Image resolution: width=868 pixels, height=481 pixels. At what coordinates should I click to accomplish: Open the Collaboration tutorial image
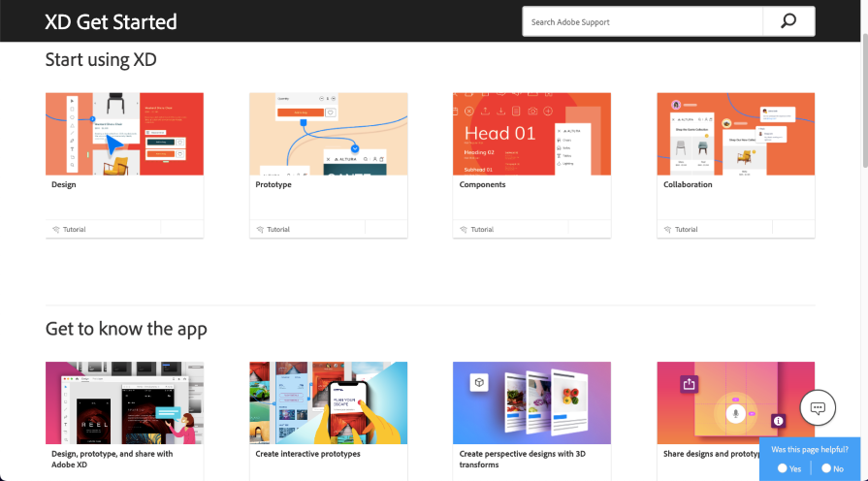[x=735, y=134]
